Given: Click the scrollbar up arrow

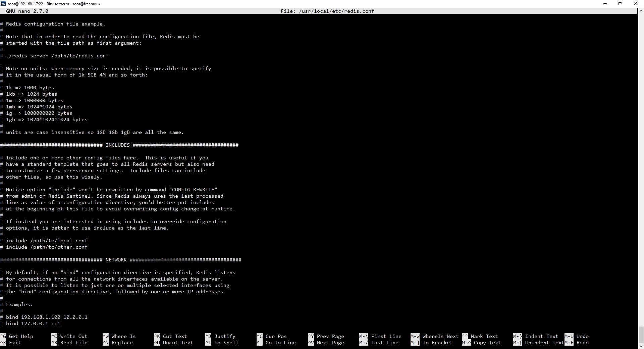Looking at the screenshot, I should tap(641, 11).
